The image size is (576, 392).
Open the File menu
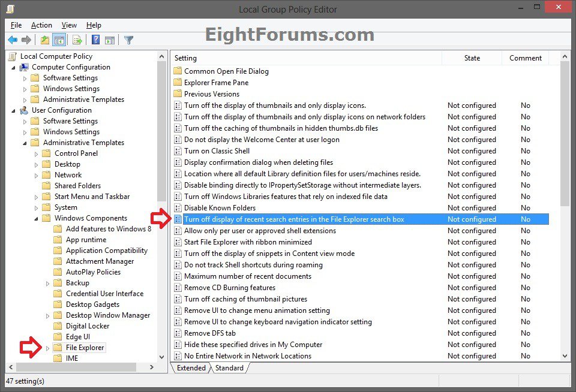pyautogui.click(x=16, y=25)
